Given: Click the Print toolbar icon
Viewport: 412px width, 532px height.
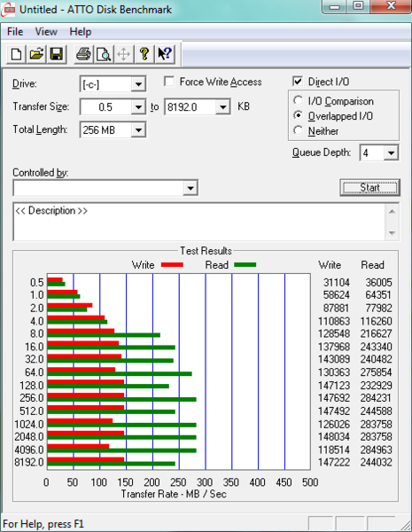Looking at the screenshot, I should point(83,54).
